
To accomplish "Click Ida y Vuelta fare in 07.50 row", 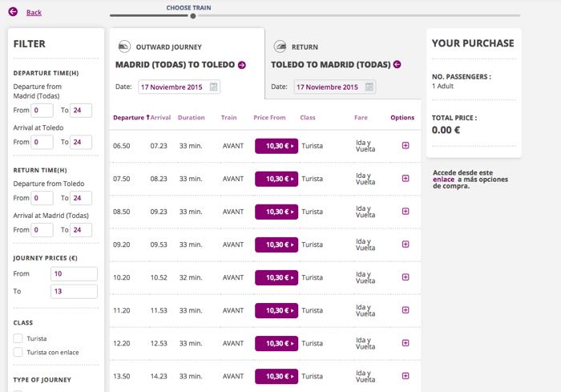I will click(x=365, y=179).
